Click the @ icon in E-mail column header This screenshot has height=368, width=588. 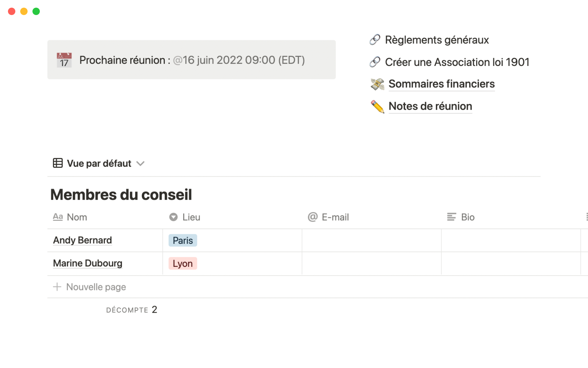coord(313,217)
